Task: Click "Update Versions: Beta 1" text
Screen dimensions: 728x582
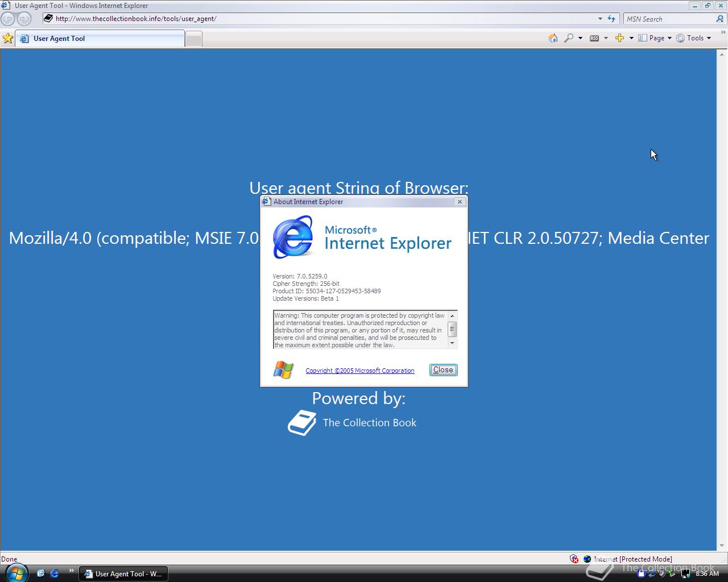Action: pyautogui.click(x=305, y=298)
